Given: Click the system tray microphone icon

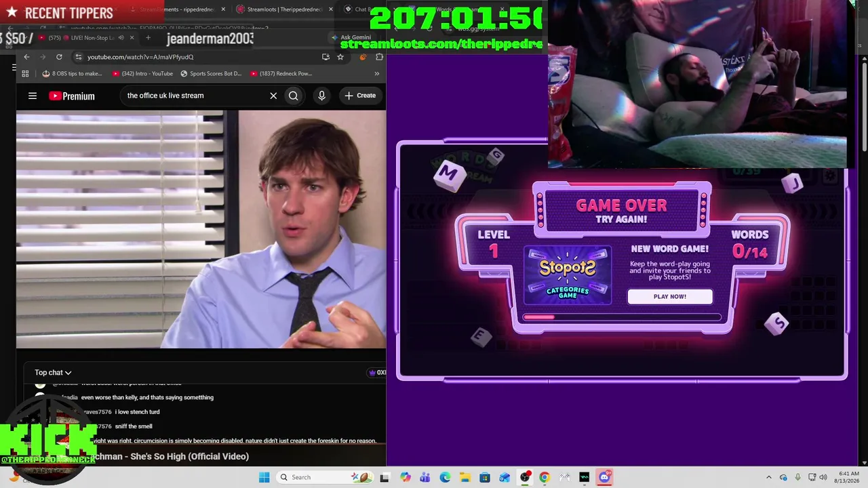Looking at the screenshot, I should pos(797,477).
